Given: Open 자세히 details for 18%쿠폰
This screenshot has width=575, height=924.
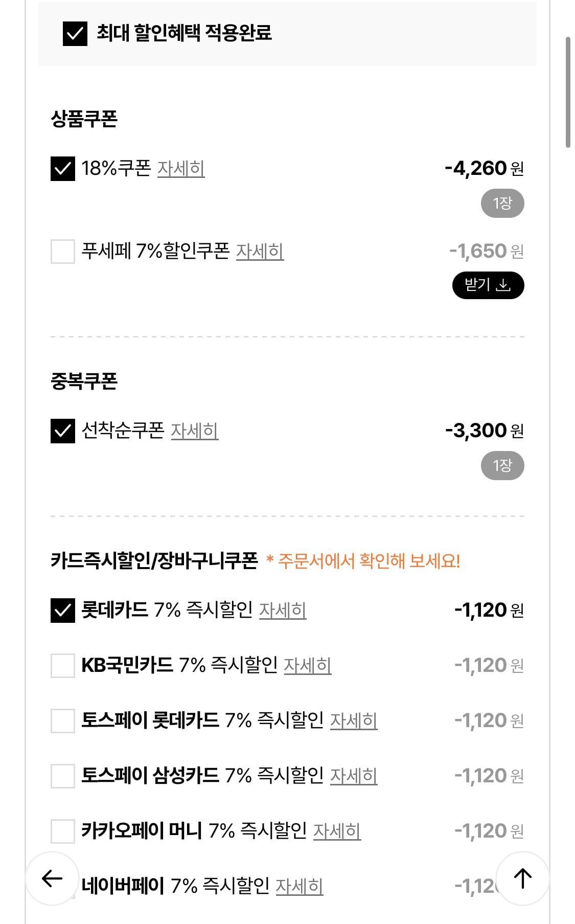Looking at the screenshot, I should tap(181, 169).
